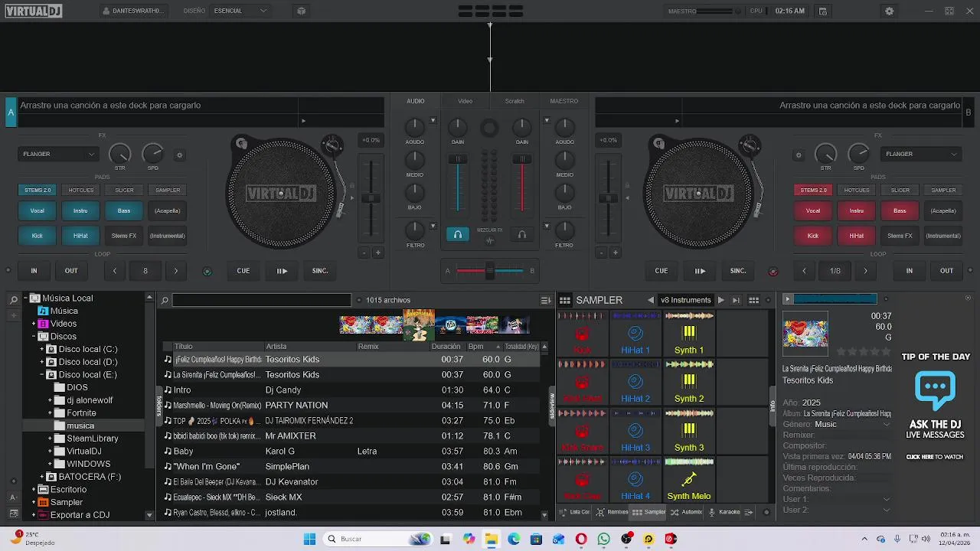
Task: Open Windows Start menu
Action: [x=309, y=540]
